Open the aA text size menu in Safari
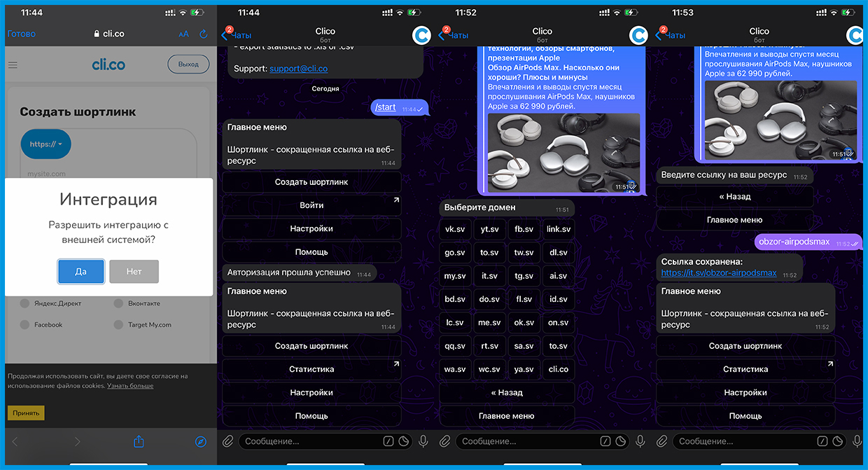The width and height of the screenshot is (868, 470). pos(183,34)
